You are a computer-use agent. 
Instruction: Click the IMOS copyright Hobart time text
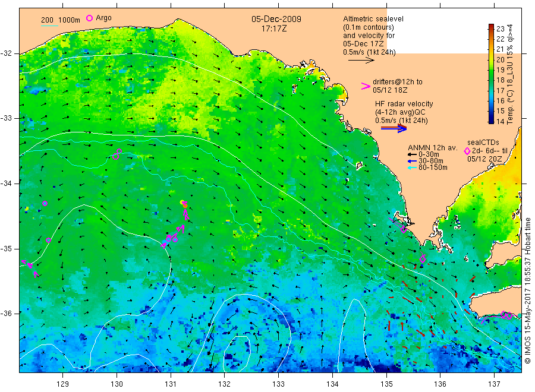[527, 291]
